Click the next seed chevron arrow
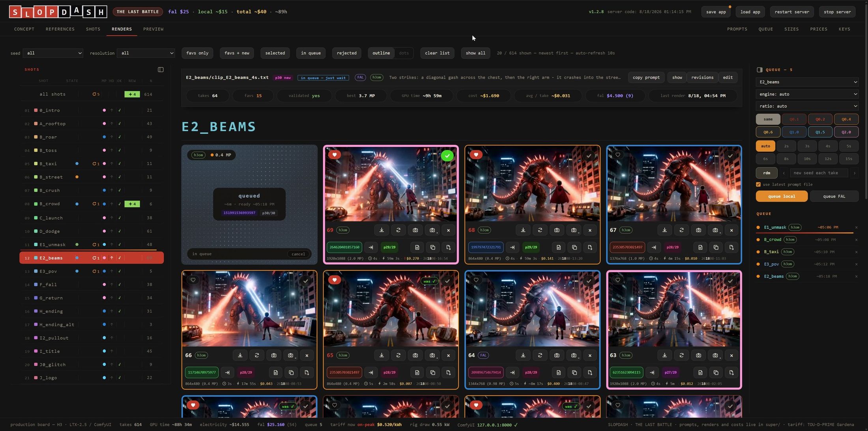Image resolution: width=868 pixels, height=431 pixels. [x=854, y=173]
